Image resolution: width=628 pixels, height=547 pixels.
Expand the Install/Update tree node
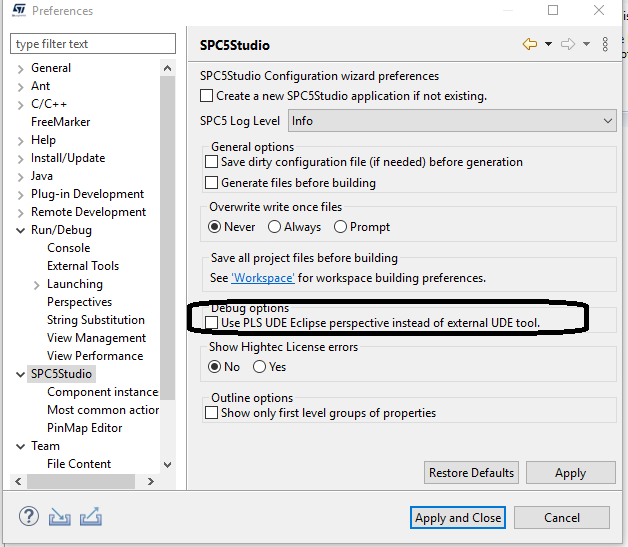(x=20, y=159)
